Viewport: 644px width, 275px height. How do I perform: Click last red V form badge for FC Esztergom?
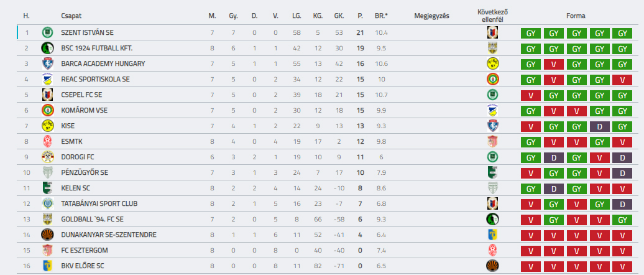[620, 250]
